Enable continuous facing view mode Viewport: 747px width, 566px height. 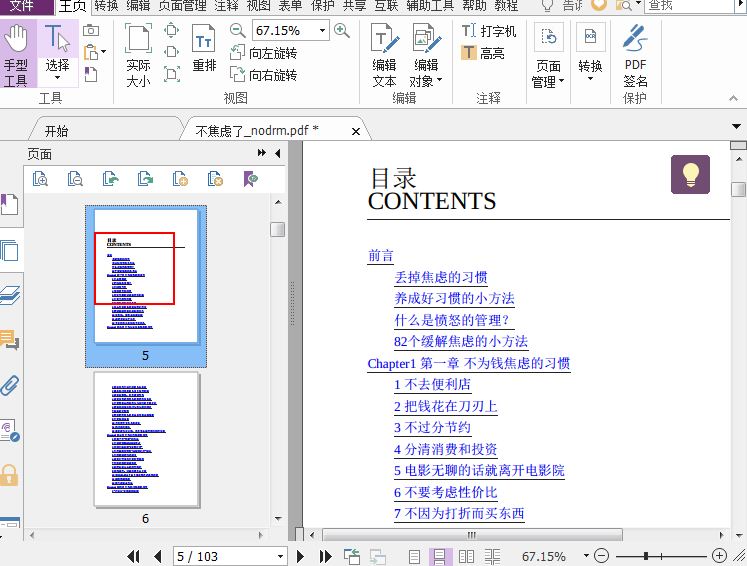492,556
